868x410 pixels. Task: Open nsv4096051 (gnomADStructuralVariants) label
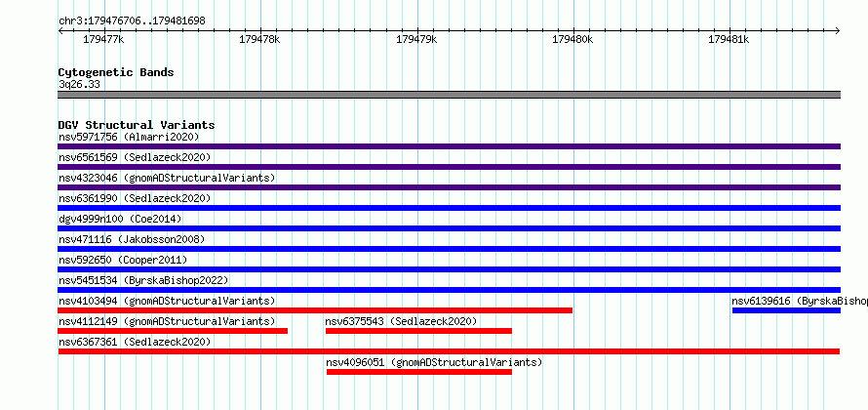434,362
